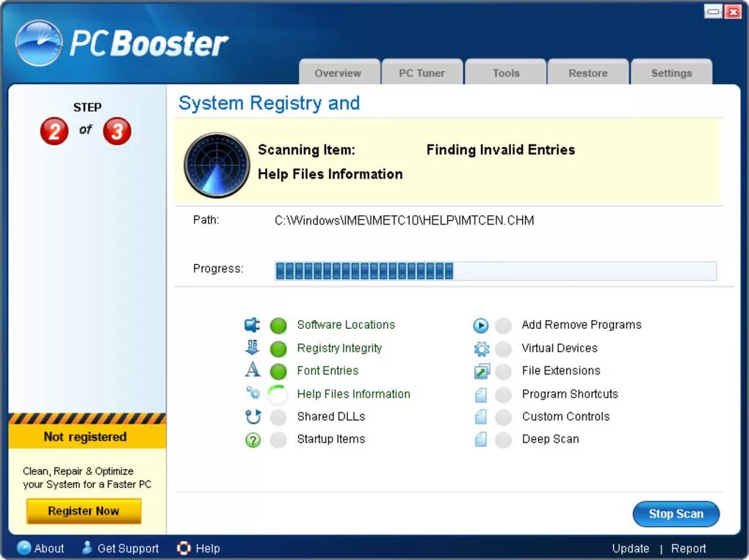749x560 pixels.
Task: Click the scanned file path IMTCEN.CHM
Action: pos(404,220)
